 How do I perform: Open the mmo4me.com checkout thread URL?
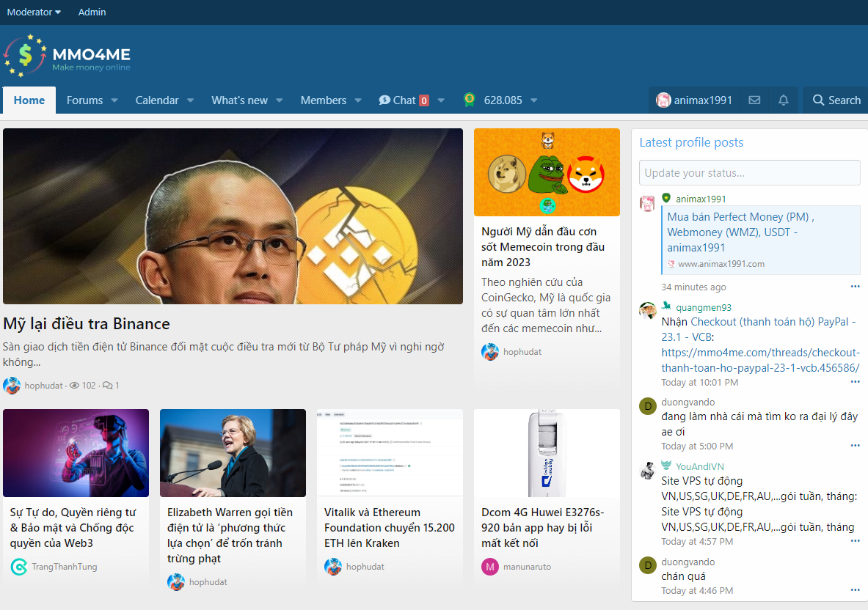point(761,360)
